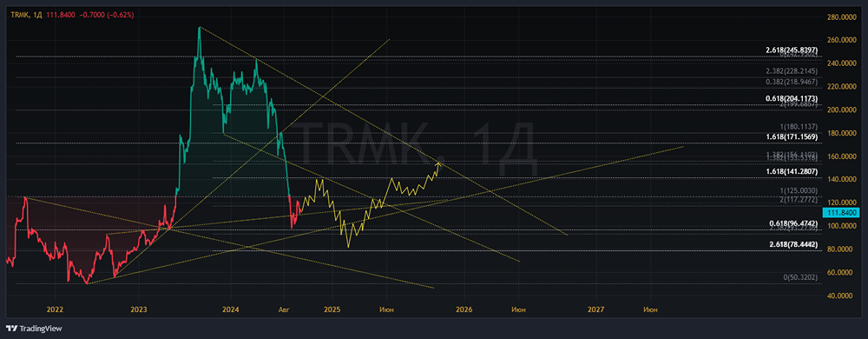The height and width of the screenshot is (339, 868).
Task: Click the 2022 time axis label
Action: pos(54,309)
